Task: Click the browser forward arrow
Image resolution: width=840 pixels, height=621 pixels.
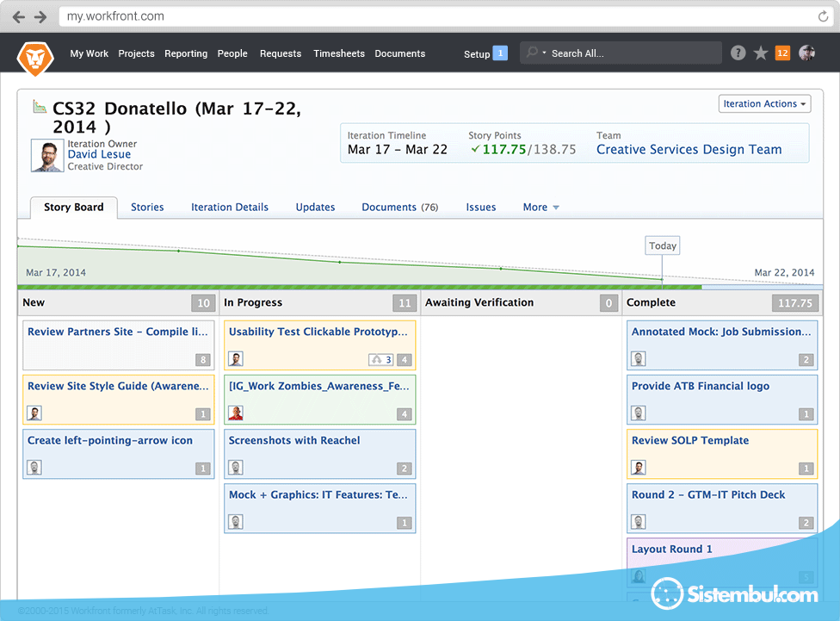Action: click(x=40, y=17)
